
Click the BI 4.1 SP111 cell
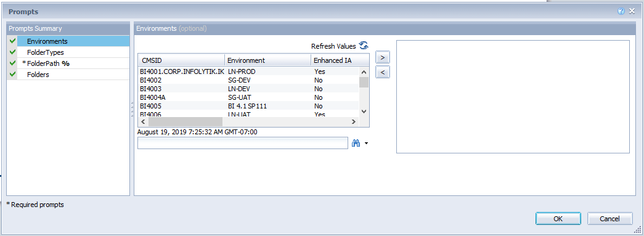click(x=248, y=106)
